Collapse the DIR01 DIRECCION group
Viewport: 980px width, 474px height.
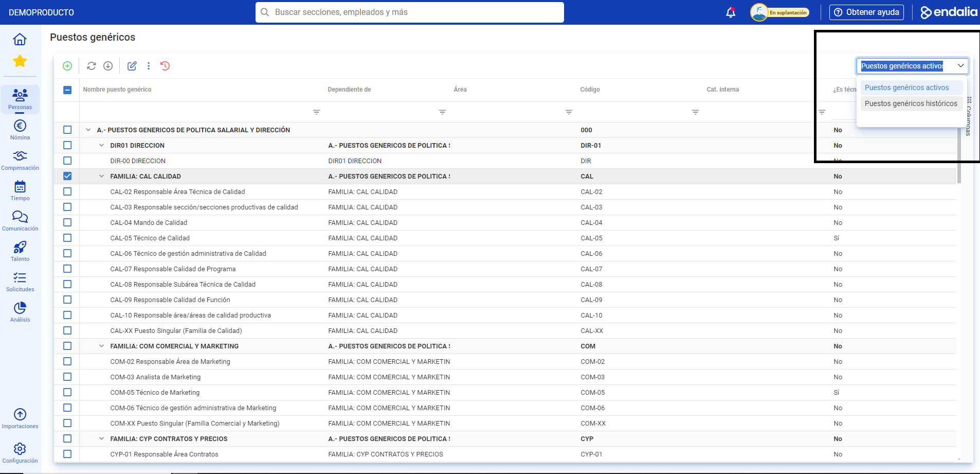coord(101,146)
